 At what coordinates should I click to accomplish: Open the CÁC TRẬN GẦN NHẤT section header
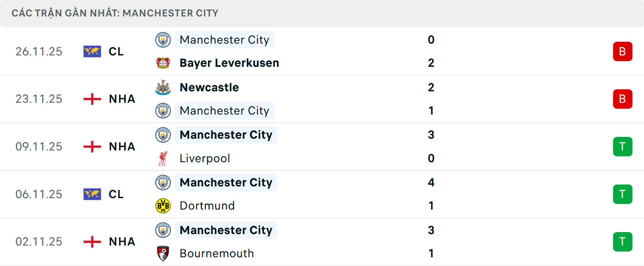(x=115, y=13)
